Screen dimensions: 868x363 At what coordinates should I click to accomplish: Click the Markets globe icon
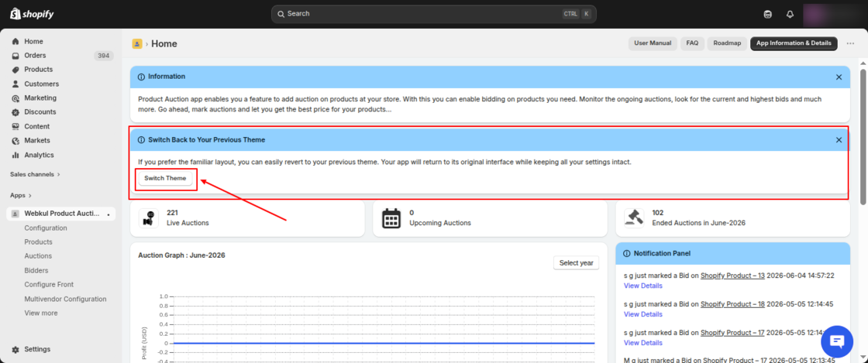click(15, 140)
